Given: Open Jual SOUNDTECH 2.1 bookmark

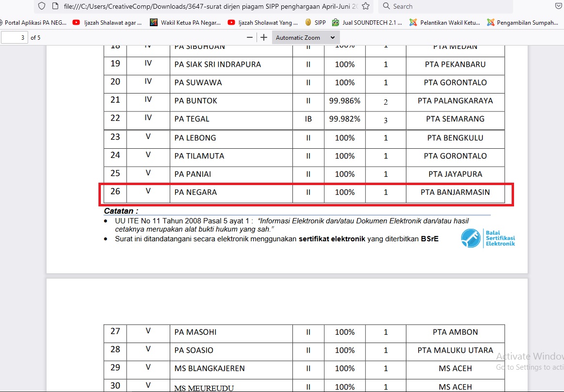Looking at the screenshot, I should (x=367, y=23).
